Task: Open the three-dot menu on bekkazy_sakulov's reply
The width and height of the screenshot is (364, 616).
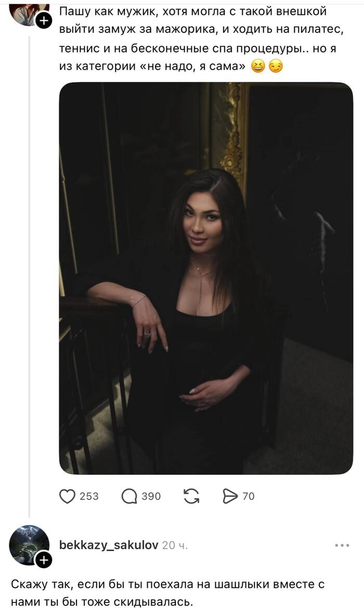Action: point(342,545)
